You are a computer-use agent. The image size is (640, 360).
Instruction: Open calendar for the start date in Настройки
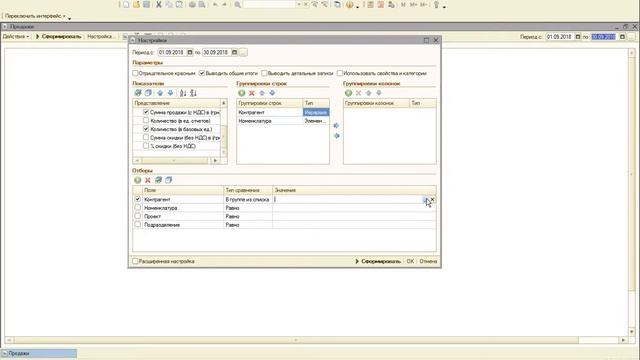[190, 52]
